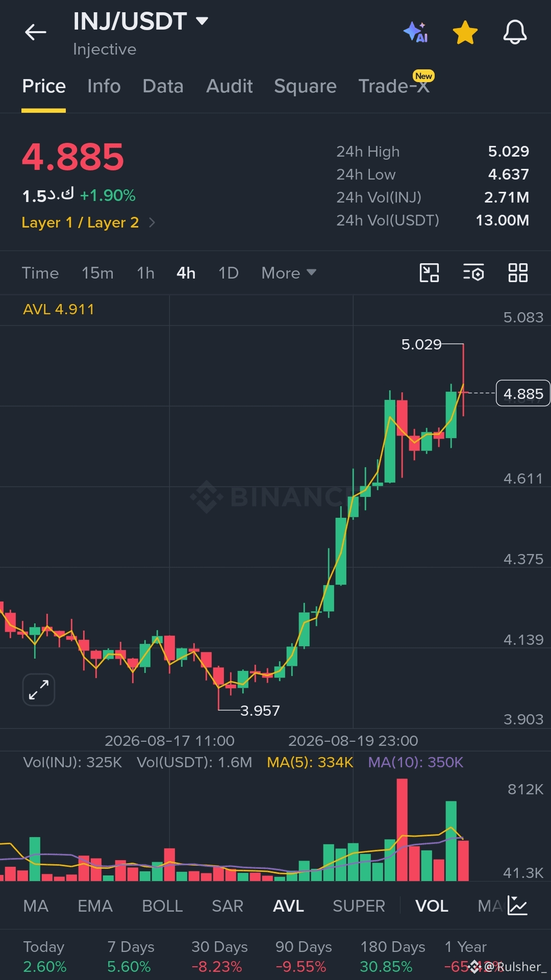
Task: Tap the 24h Low value 4.637
Action: click(x=508, y=174)
